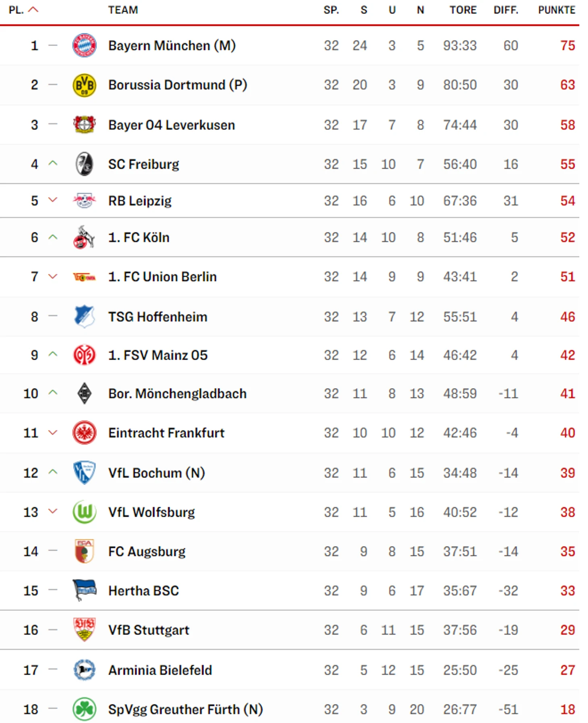The image size is (588, 723).
Task: Open the Eintracht Frankfurt eagle crest
Action: (x=84, y=433)
